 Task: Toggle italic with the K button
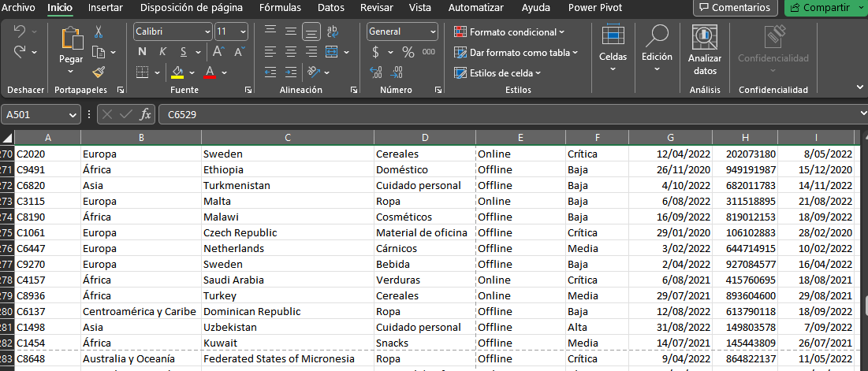(162, 52)
